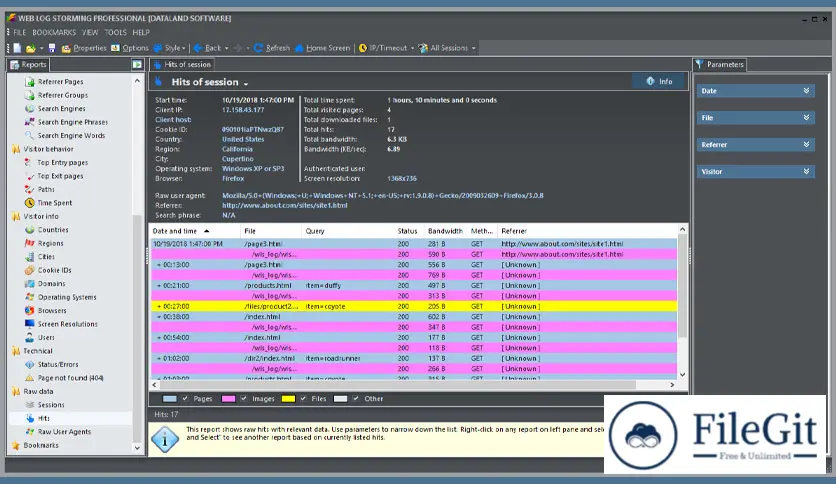Expand the Visitor parameter panel

click(755, 172)
